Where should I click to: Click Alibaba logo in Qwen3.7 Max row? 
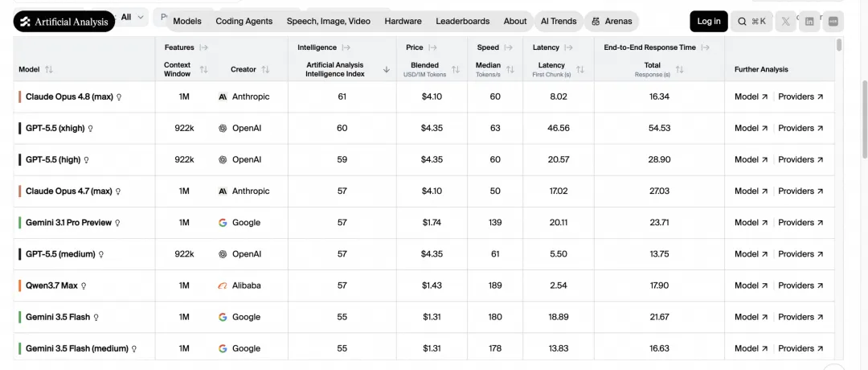pos(223,286)
